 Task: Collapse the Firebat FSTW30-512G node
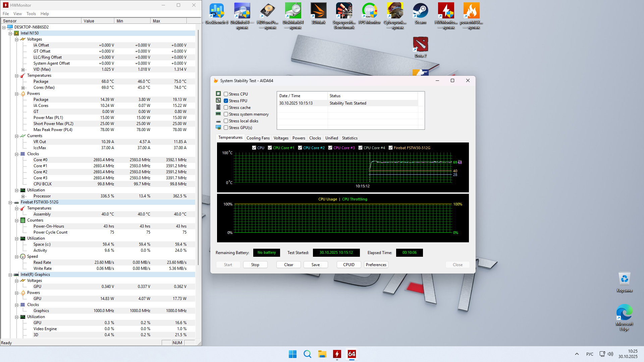[x=10, y=202]
